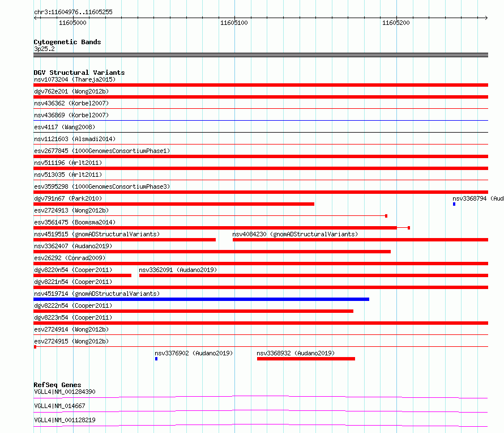This screenshot has height=433, width=504.
Task: Click the red end marker of esv3561475
Action: (x=409, y=228)
